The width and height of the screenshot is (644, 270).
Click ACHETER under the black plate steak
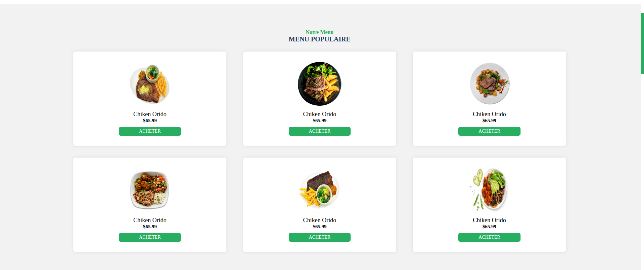(320, 131)
